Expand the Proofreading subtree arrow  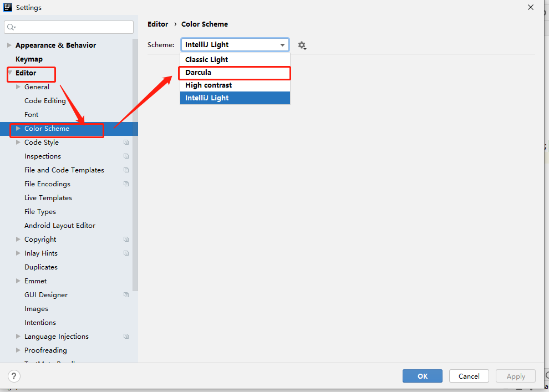tap(18, 350)
